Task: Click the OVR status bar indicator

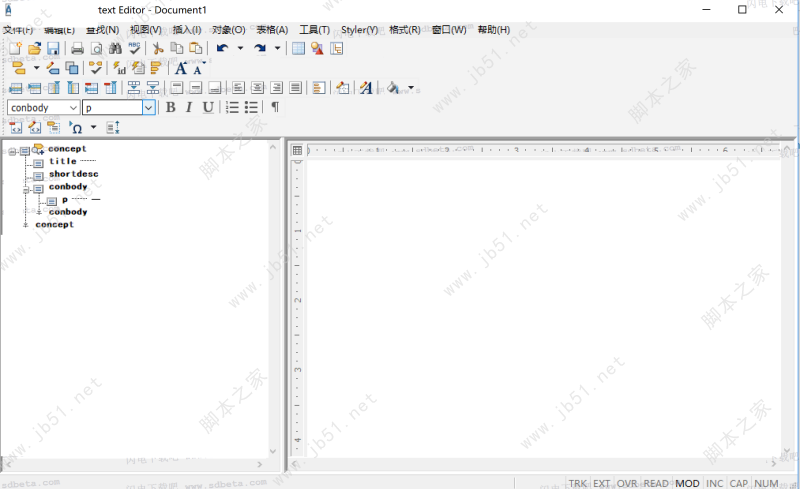Action: (x=627, y=483)
